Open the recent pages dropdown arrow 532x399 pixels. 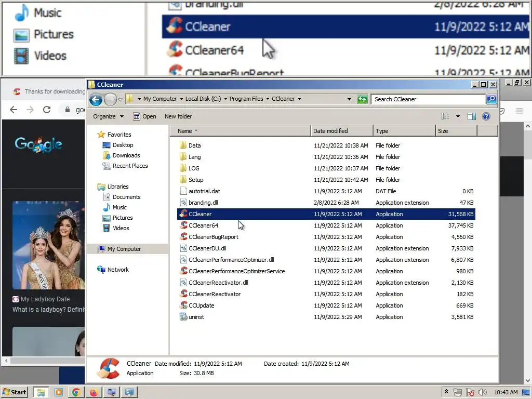pos(120,99)
